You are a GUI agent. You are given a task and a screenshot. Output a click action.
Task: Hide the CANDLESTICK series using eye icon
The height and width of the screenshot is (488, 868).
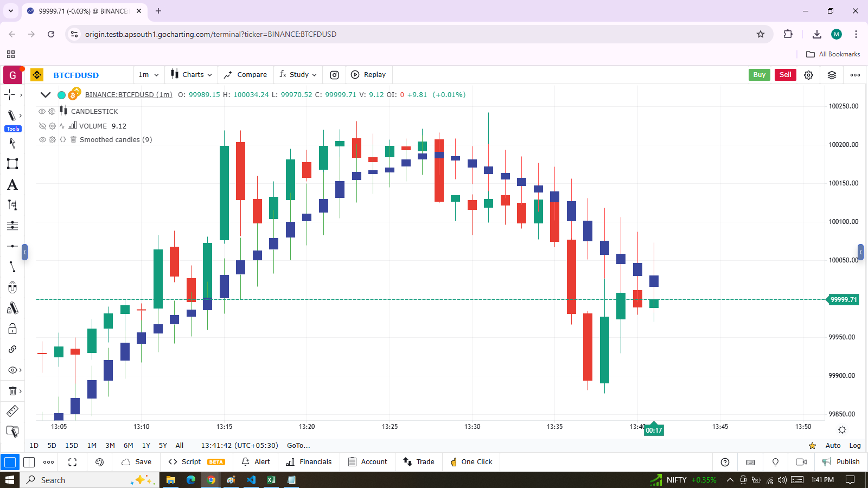point(42,111)
